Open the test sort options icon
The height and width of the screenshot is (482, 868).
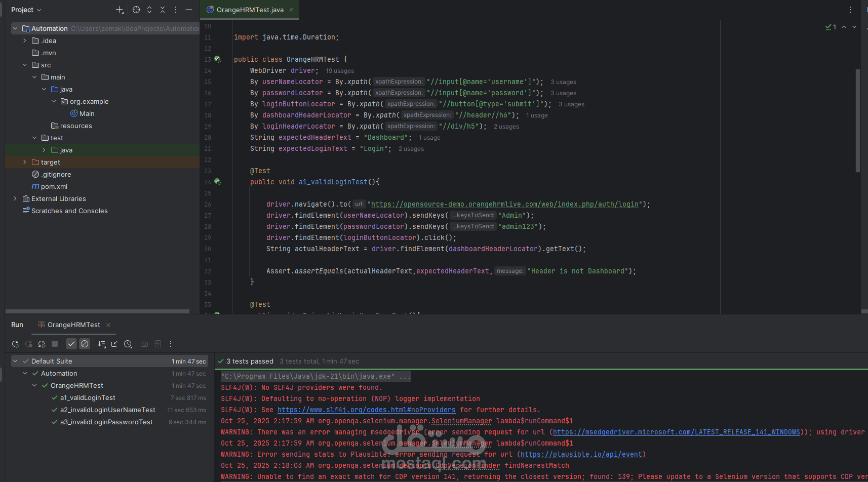[101, 344]
